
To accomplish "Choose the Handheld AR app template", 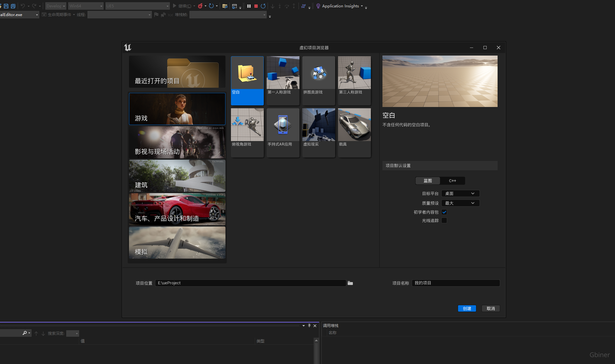I will pos(283,125).
